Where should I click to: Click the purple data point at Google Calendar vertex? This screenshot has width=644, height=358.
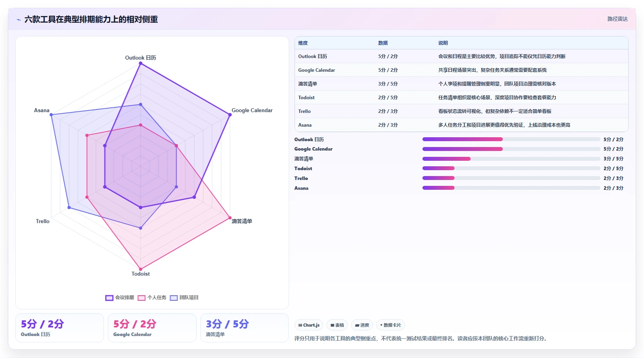pyautogui.click(x=230, y=115)
